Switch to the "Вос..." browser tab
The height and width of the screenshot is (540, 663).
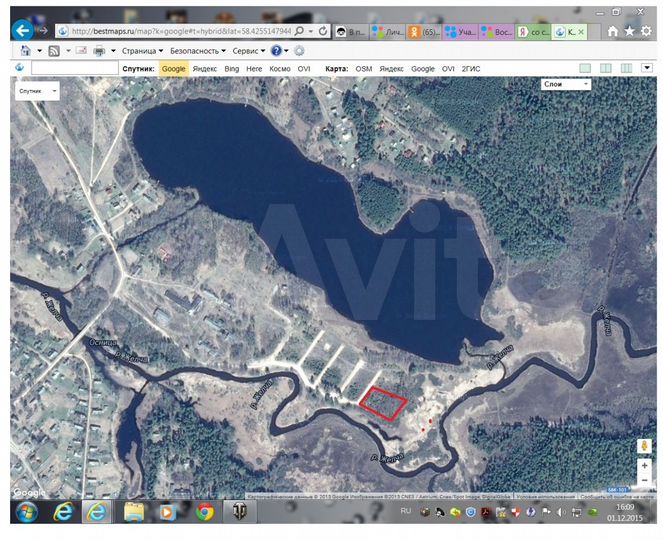pyautogui.click(x=496, y=32)
